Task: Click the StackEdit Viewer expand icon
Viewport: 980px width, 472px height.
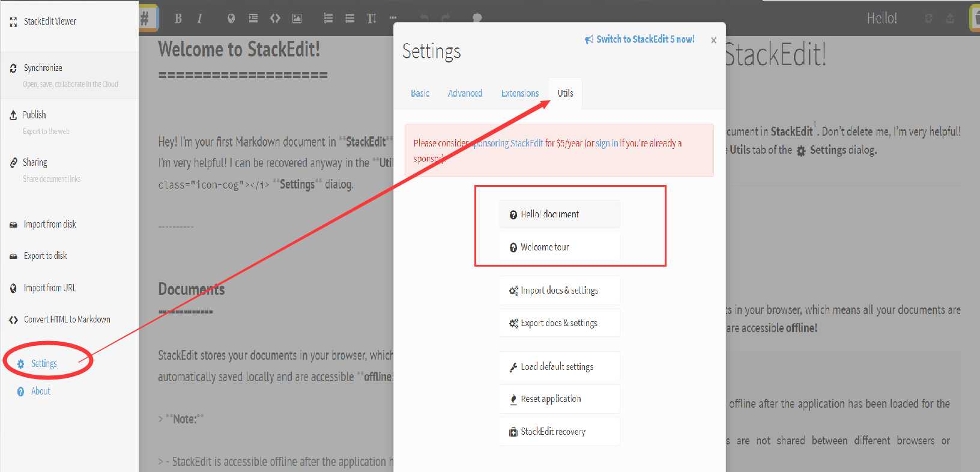Action: tap(13, 22)
